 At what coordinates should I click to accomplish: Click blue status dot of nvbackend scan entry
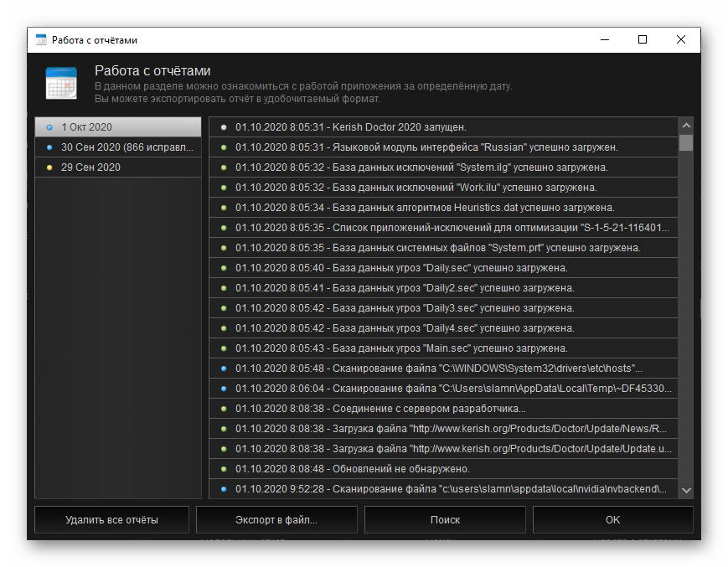coord(224,489)
